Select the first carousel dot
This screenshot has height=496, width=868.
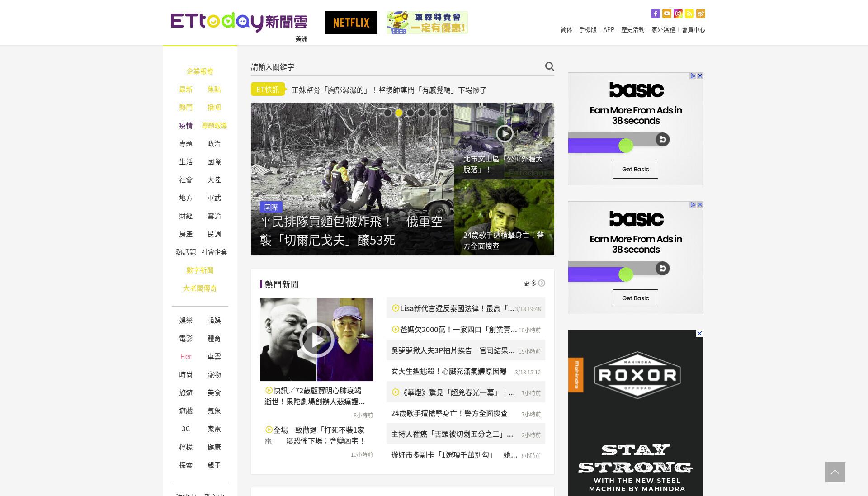387,113
